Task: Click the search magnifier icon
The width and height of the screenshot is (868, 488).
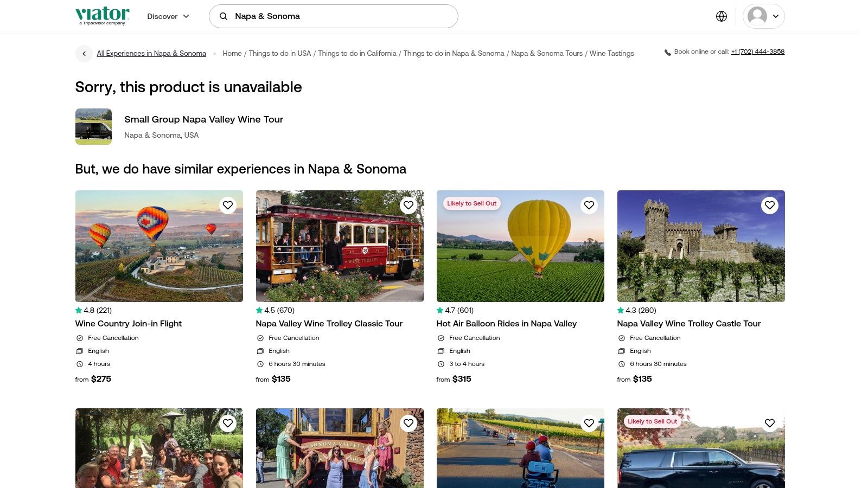Action: (x=224, y=16)
